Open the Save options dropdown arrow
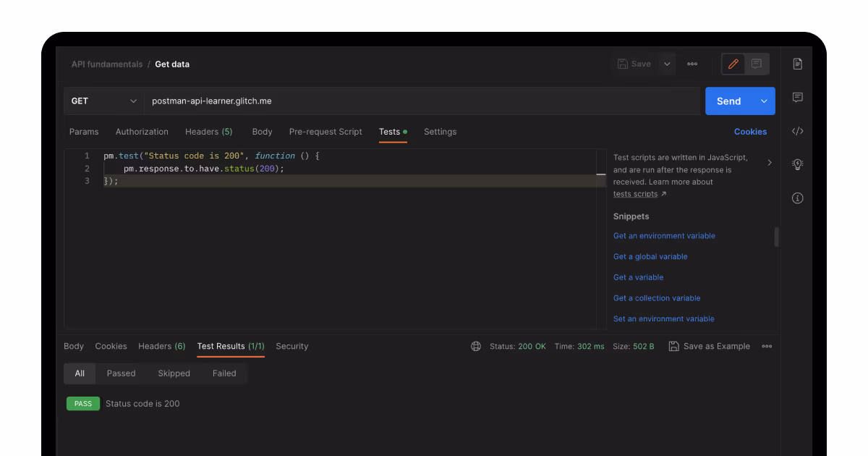The width and height of the screenshot is (868, 456). pyautogui.click(x=667, y=64)
